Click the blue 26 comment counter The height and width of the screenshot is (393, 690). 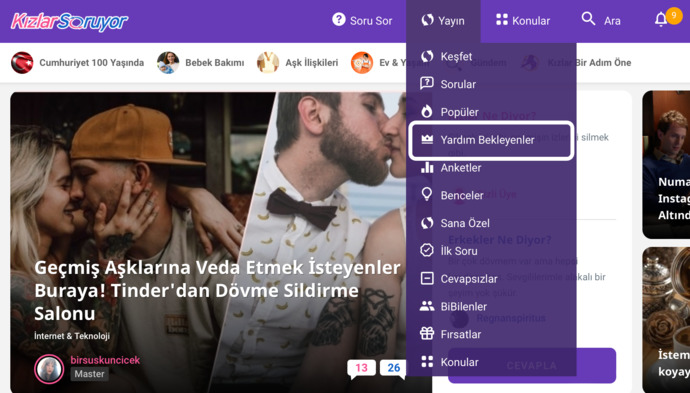pyautogui.click(x=393, y=368)
